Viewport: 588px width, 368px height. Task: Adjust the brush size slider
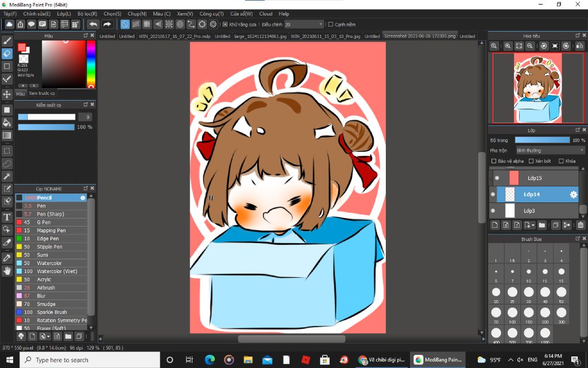tap(47, 117)
